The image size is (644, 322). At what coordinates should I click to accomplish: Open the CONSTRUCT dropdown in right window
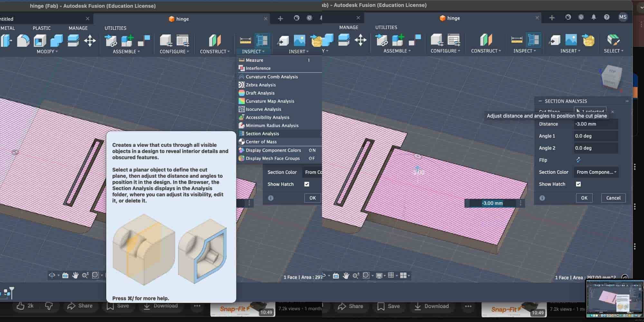[x=486, y=51]
